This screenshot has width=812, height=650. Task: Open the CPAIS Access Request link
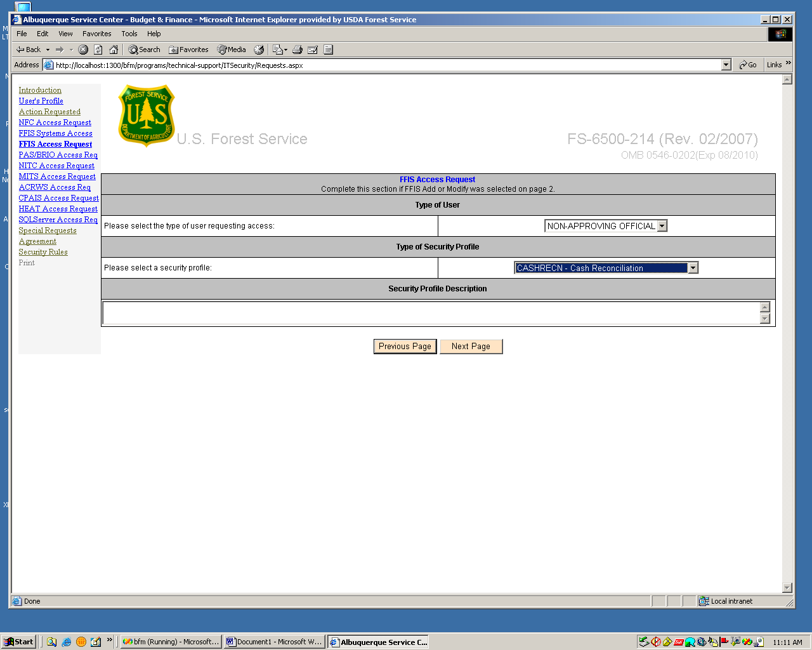[x=58, y=198]
